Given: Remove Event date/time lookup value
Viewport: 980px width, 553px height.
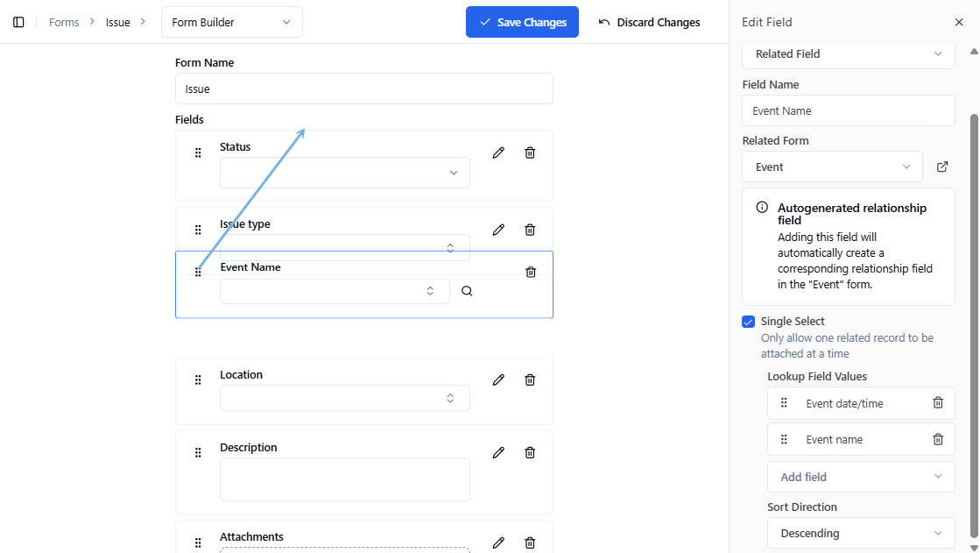Looking at the screenshot, I should click(938, 403).
